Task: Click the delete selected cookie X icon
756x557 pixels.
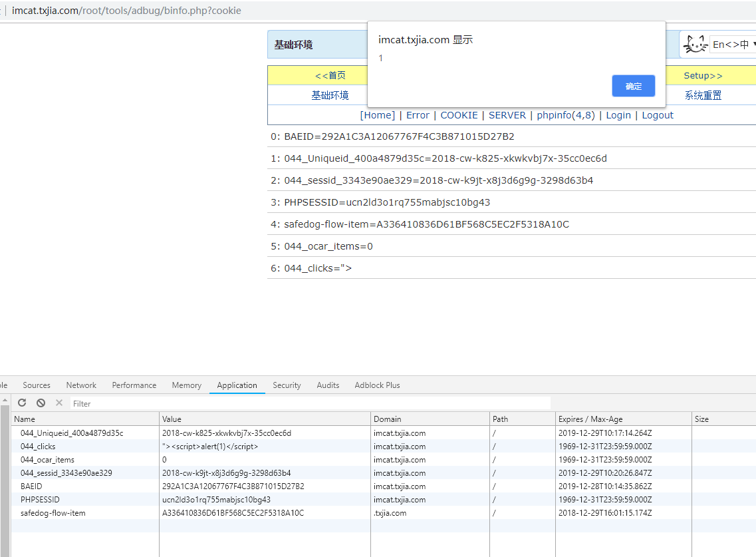Action: click(59, 403)
